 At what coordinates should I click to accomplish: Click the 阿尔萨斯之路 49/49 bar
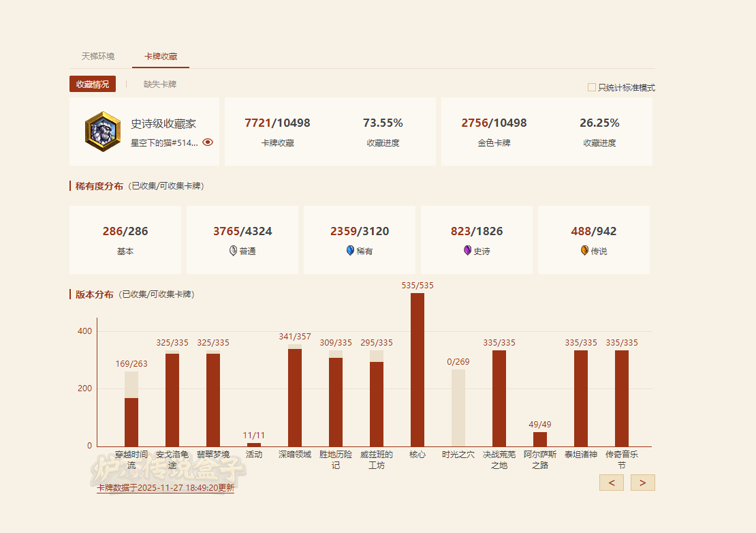click(x=540, y=439)
